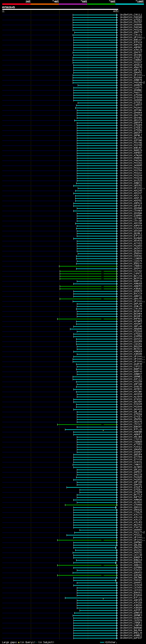Select the UniRef100_C1KG74 label
The height and width of the screenshot is (644, 146).
[131, 261]
